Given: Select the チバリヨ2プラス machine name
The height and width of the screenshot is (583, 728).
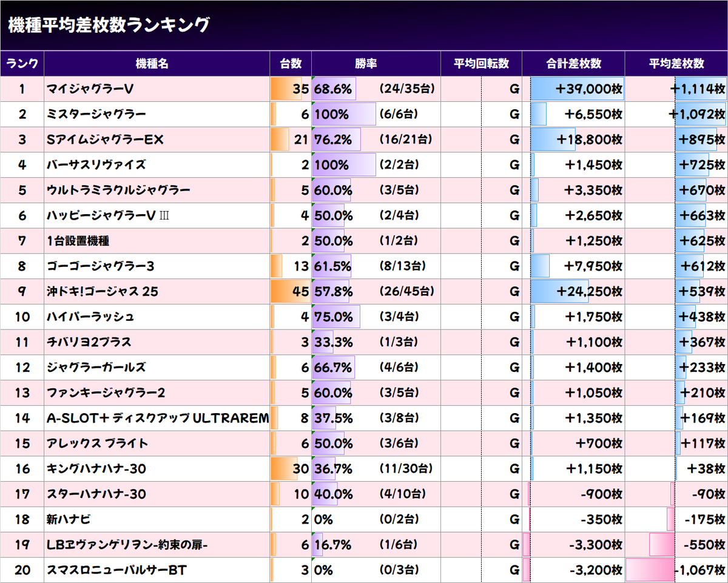Looking at the screenshot, I should click(x=89, y=342).
